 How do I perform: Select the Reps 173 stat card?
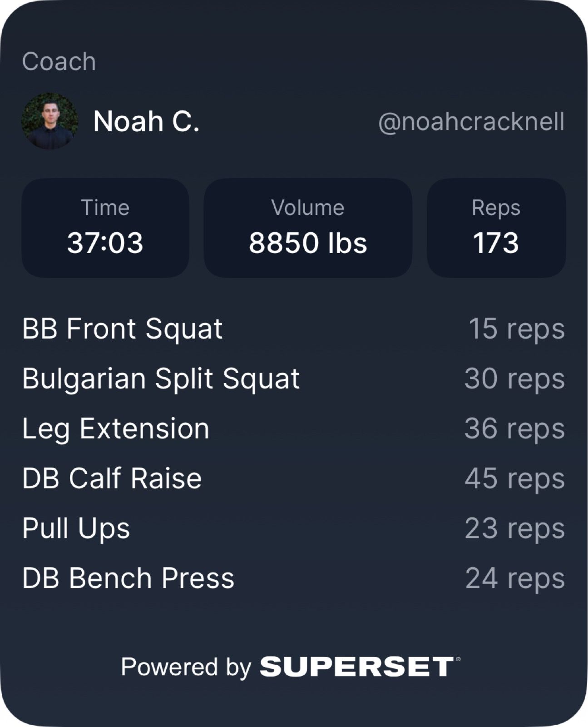coord(496,228)
